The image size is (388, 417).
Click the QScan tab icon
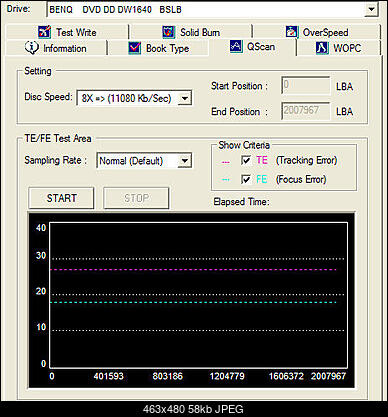pyautogui.click(x=236, y=46)
